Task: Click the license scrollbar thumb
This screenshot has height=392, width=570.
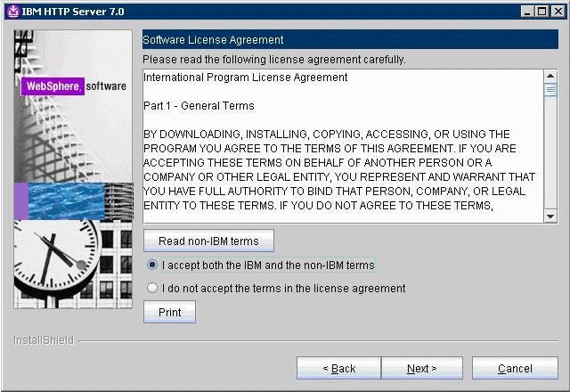Action: point(550,90)
